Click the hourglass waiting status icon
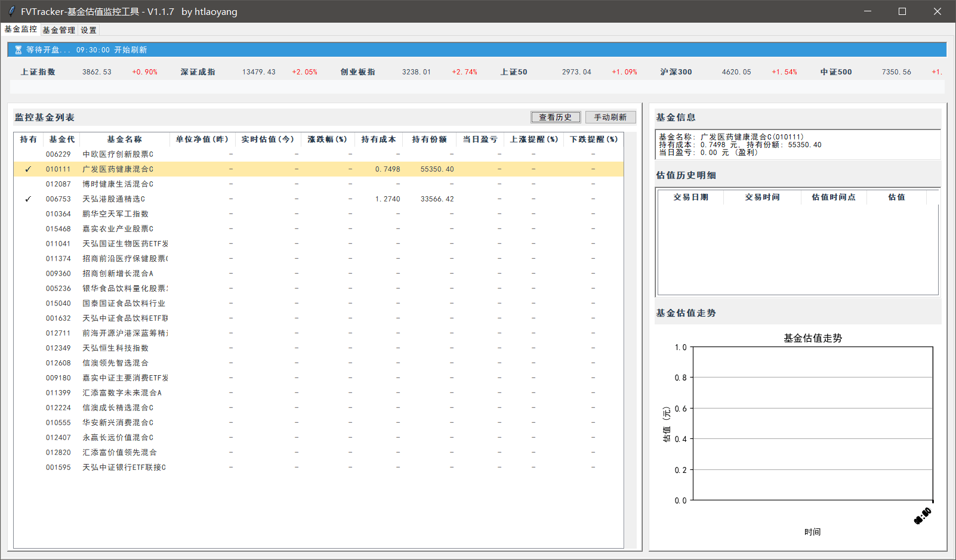Viewport: 956px width, 560px height. pyautogui.click(x=18, y=50)
